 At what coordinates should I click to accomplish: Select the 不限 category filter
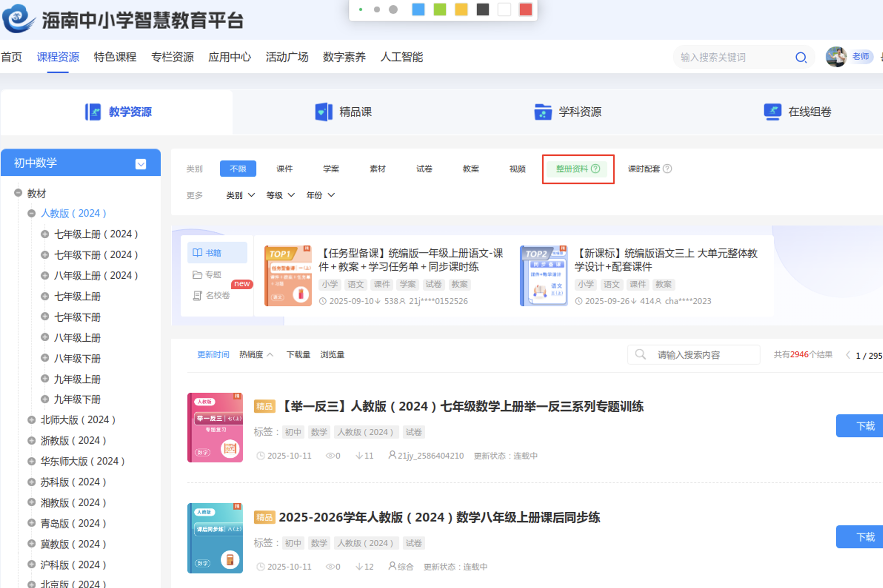click(x=238, y=169)
